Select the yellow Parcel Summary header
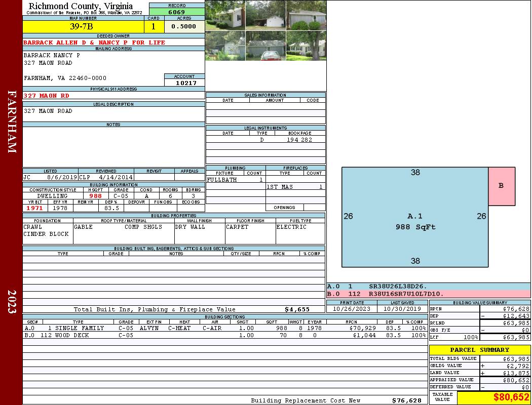Screen dimensions: 532x405 (479, 350)
